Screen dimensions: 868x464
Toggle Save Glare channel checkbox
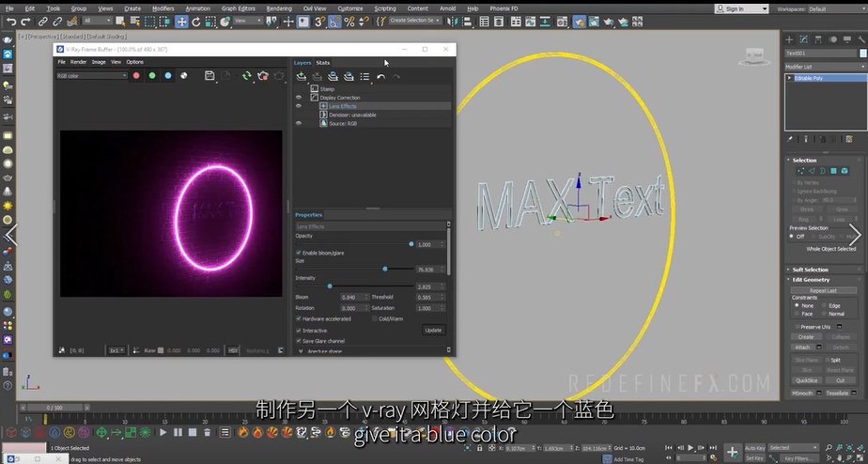pos(299,341)
